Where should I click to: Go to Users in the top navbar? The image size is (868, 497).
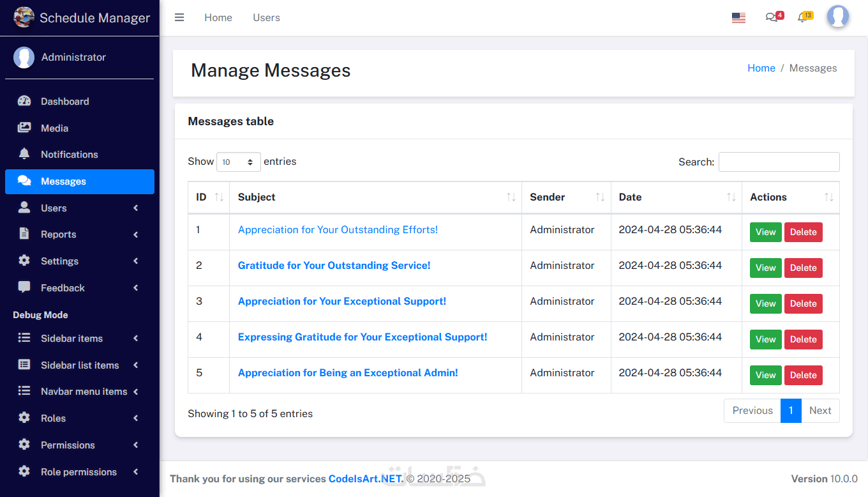coord(266,18)
